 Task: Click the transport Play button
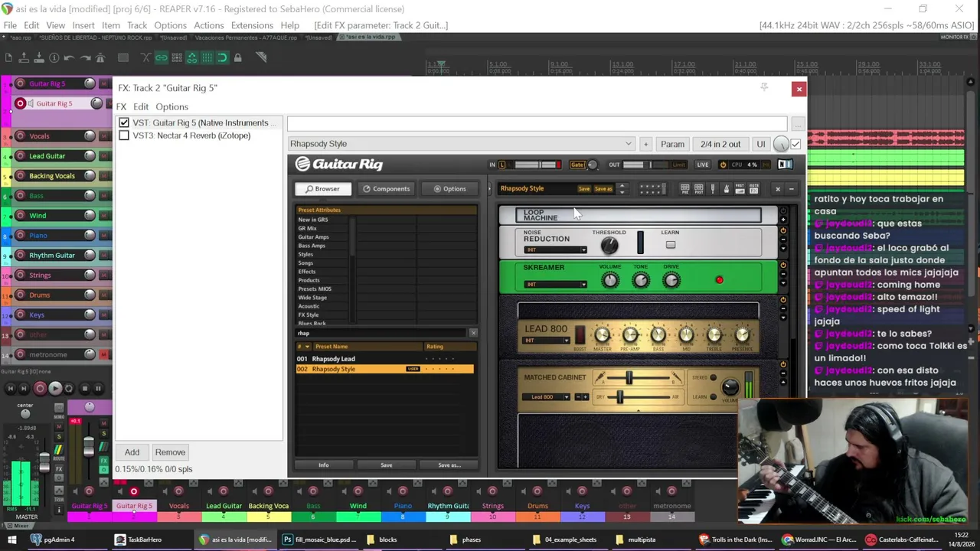point(55,389)
